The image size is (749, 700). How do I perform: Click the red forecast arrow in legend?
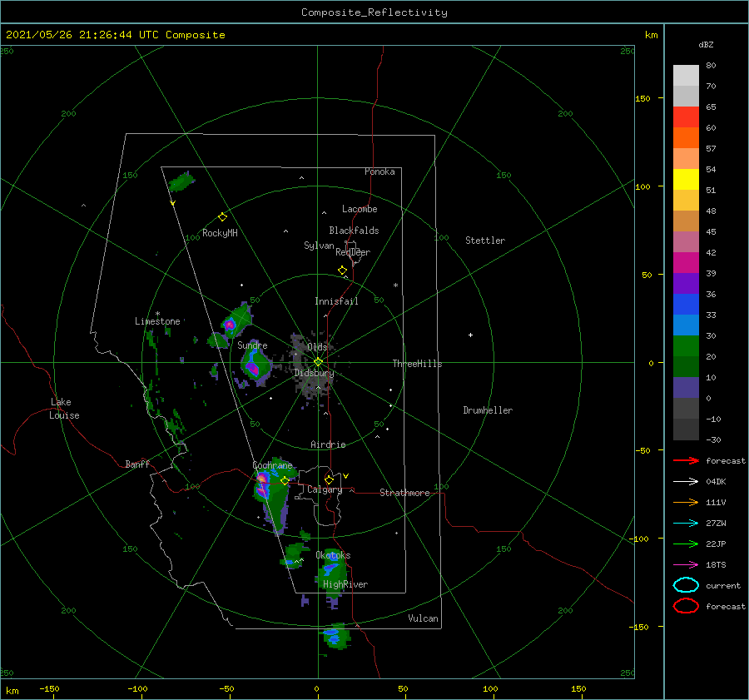pyautogui.click(x=686, y=460)
